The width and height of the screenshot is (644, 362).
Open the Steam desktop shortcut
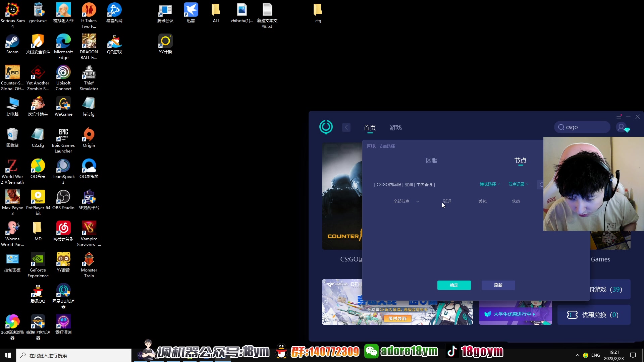12,44
